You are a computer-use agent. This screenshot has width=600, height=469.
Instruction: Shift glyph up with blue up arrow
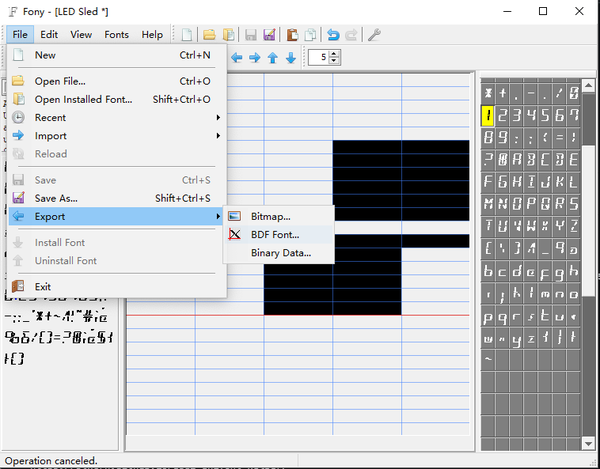click(272, 58)
